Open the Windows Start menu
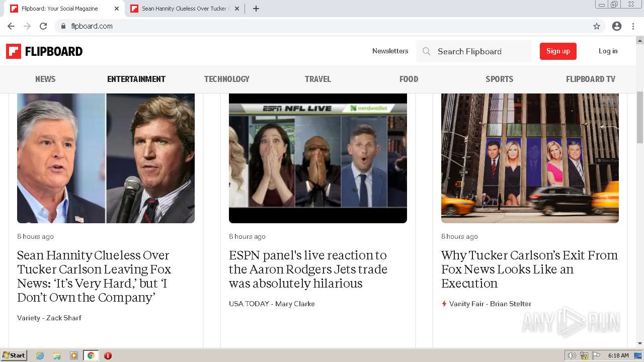 coord(14,355)
